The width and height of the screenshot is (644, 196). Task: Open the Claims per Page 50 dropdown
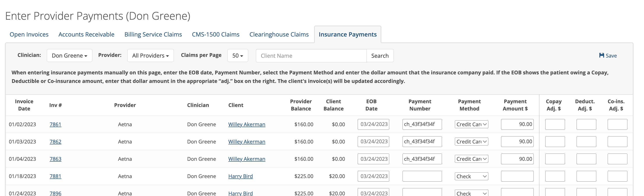click(238, 55)
